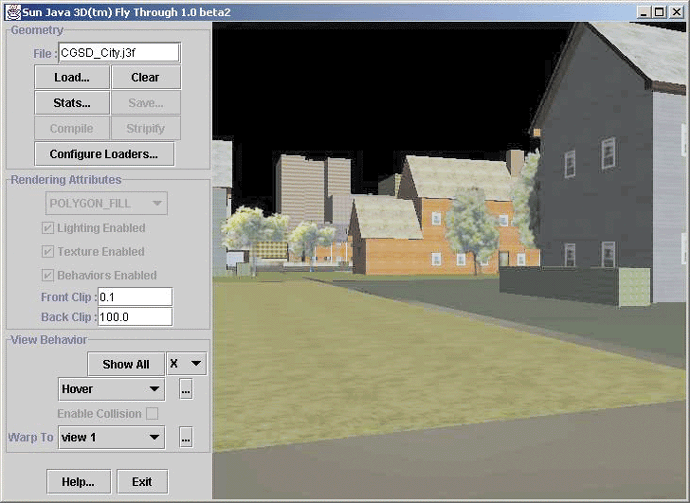Toggle the Lighting Enabled checkbox
Image resolution: width=690 pixels, height=503 pixels.
click(48, 228)
